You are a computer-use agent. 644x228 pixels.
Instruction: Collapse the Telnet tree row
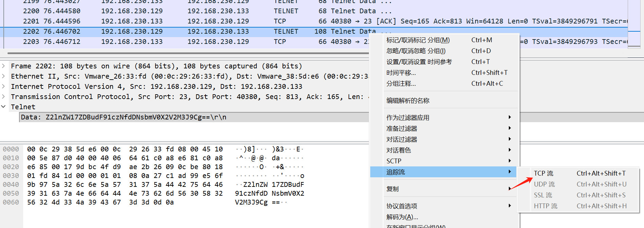coord(3,107)
